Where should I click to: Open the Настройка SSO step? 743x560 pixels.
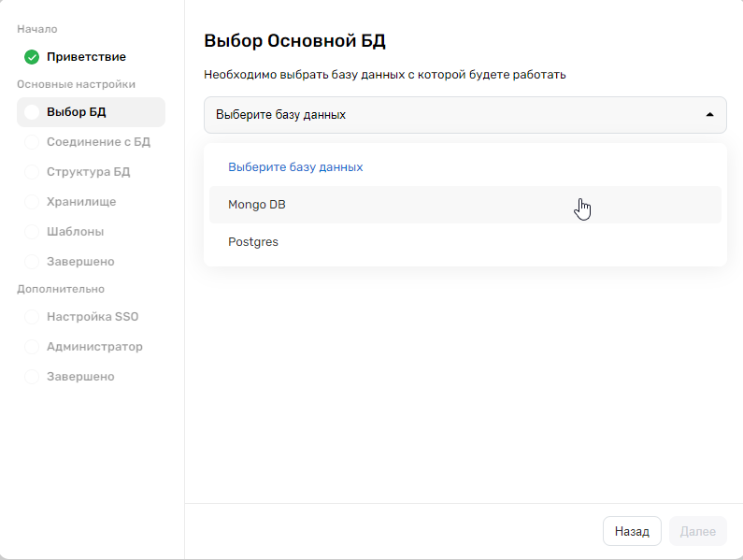click(x=93, y=316)
